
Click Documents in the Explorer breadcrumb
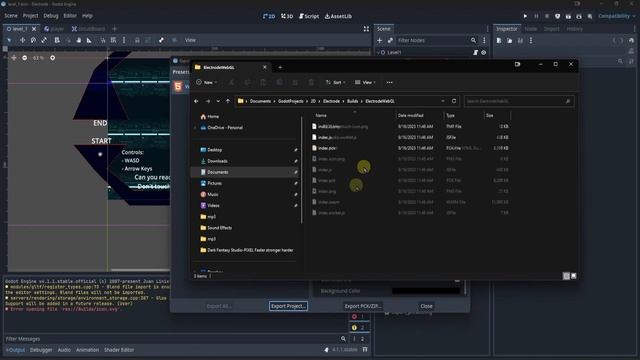[260, 101]
